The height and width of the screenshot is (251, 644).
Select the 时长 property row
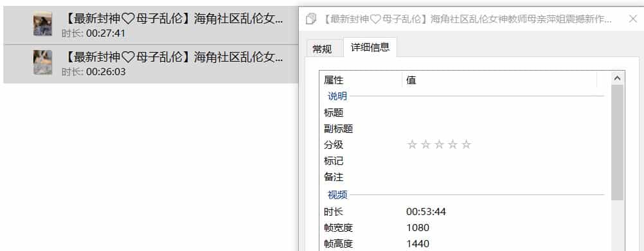[464, 212]
